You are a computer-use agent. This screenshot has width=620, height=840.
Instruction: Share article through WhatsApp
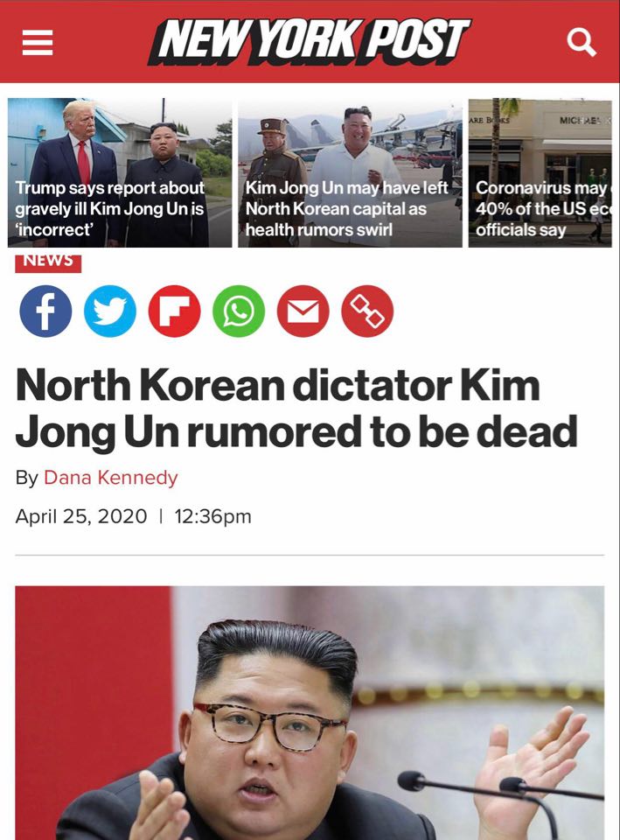(x=239, y=311)
